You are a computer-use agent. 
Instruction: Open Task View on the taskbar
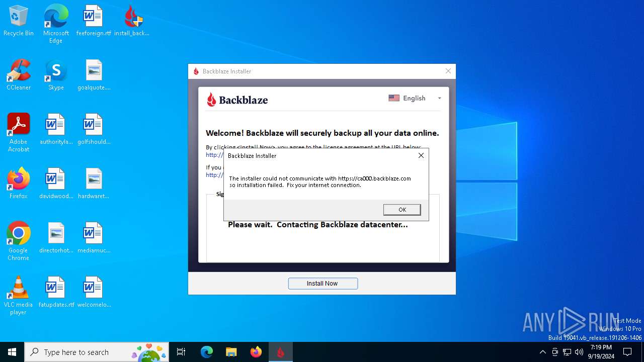[x=181, y=352]
